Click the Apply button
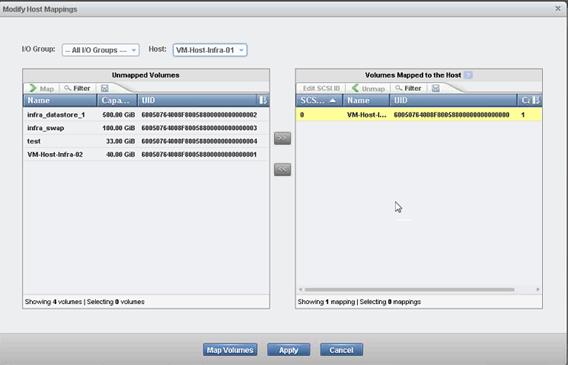This screenshot has width=568, height=365. 289,350
